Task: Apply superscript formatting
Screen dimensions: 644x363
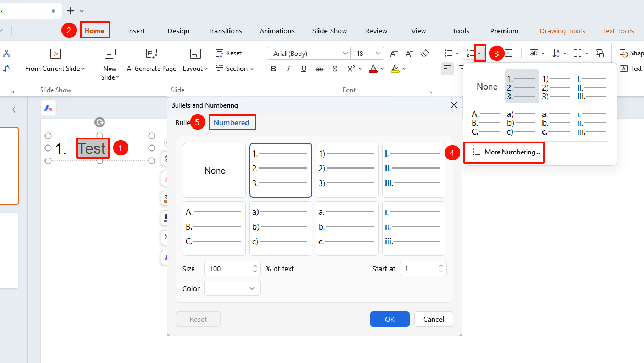Action: (x=351, y=69)
